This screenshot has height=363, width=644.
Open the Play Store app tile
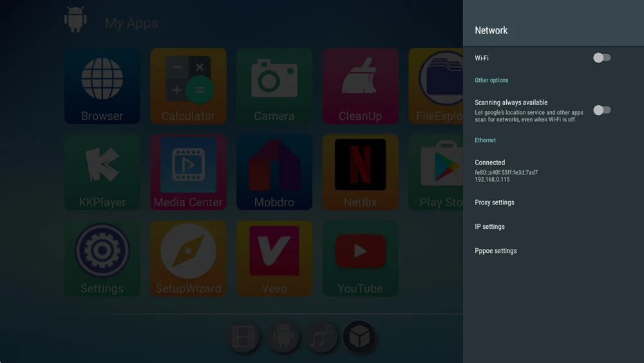pyautogui.click(x=436, y=172)
